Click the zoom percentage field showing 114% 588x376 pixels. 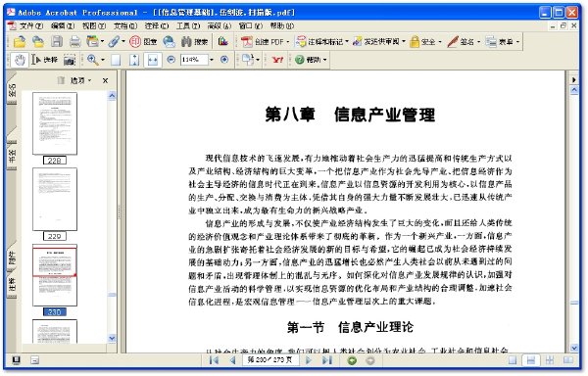194,60
